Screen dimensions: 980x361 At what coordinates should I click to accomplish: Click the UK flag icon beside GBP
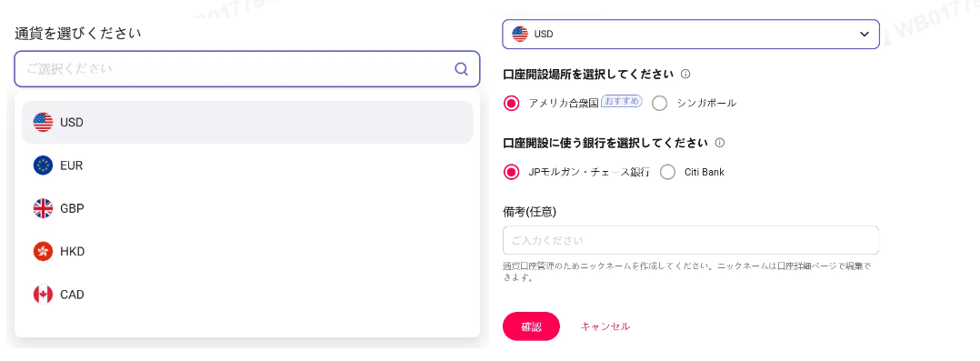43,208
